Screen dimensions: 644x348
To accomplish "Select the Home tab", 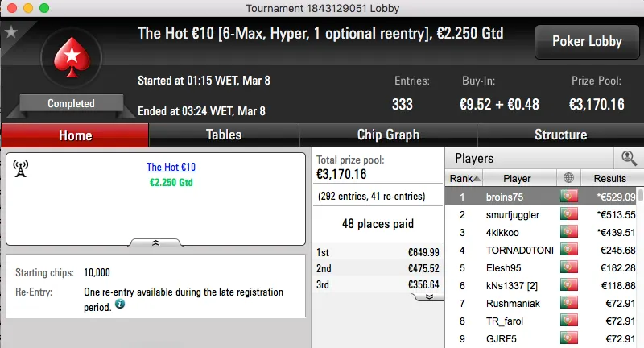I will tap(75, 135).
